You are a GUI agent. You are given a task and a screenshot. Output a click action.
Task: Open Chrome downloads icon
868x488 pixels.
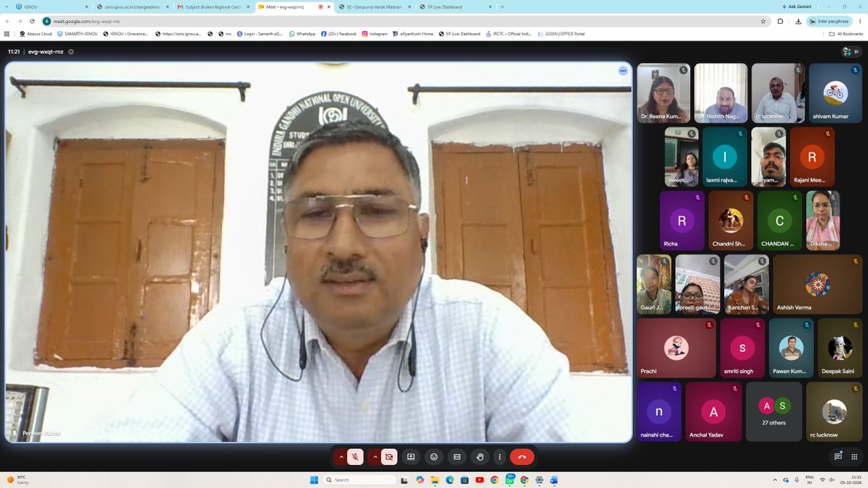click(x=797, y=21)
